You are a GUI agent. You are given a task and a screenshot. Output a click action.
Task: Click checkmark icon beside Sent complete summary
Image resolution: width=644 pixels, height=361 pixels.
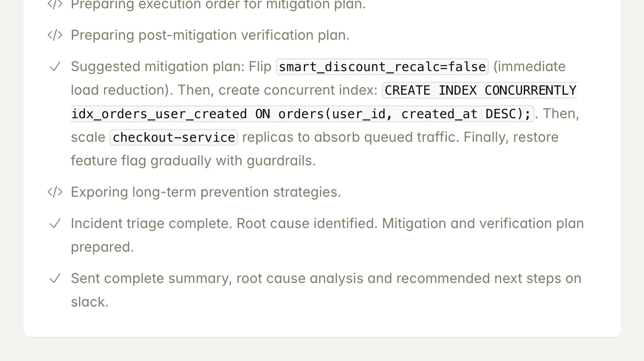54,279
